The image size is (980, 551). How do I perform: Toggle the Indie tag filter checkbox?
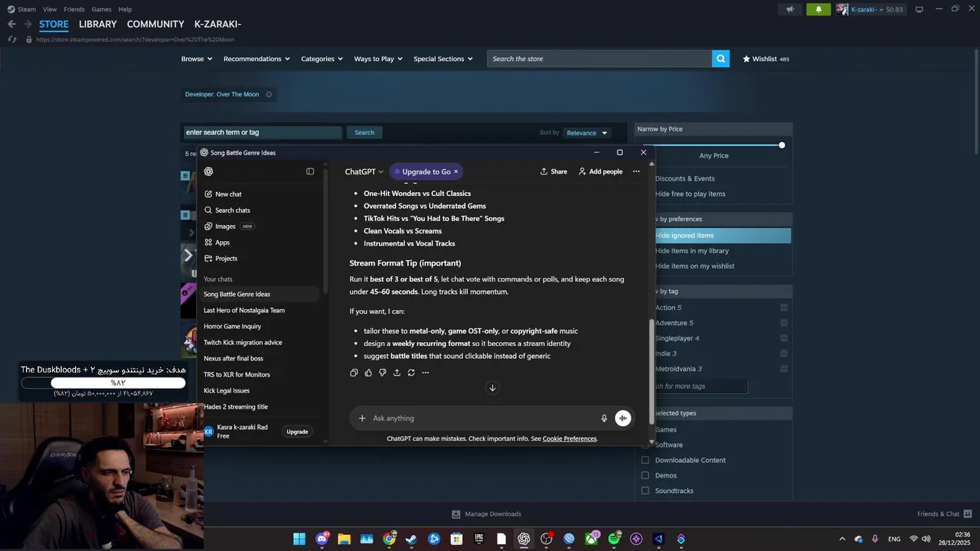pyautogui.click(x=784, y=354)
